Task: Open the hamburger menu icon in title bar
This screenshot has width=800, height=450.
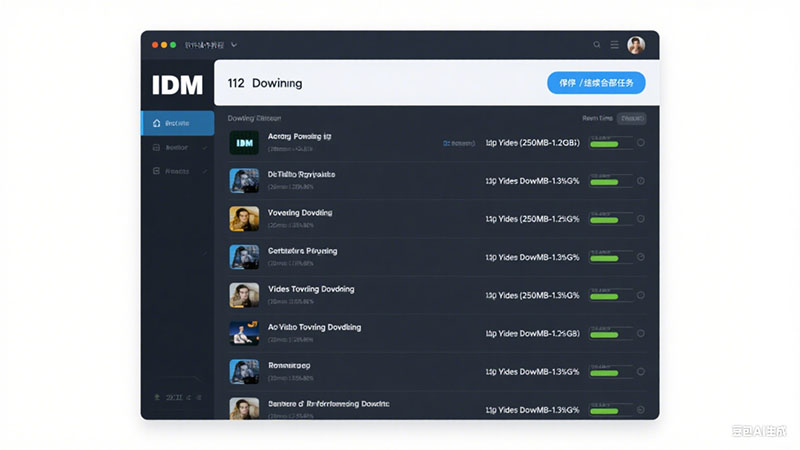Action: [615, 45]
